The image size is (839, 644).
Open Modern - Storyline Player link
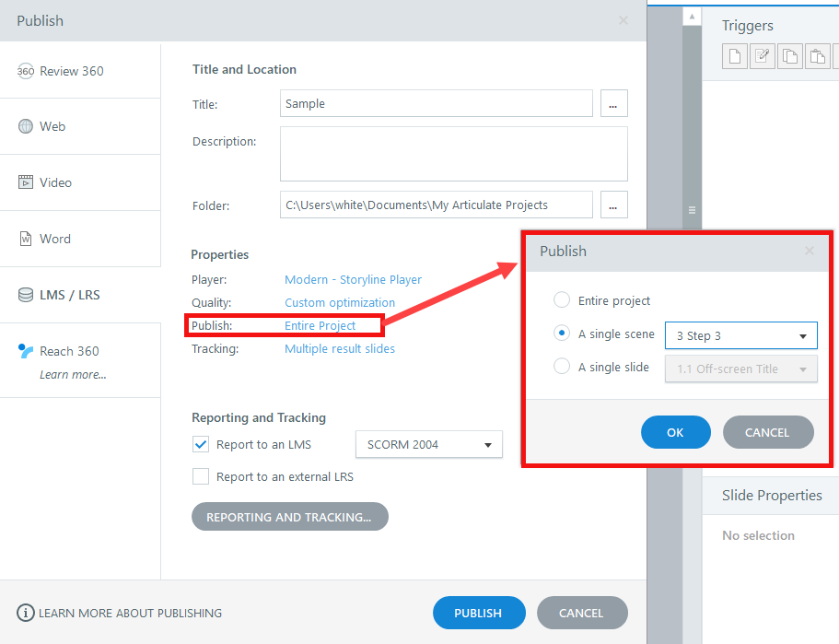pyautogui.click(x=353, y=279)
